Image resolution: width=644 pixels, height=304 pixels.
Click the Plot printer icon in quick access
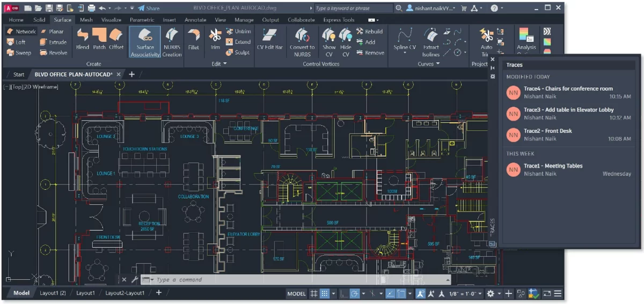pos(91,8)
